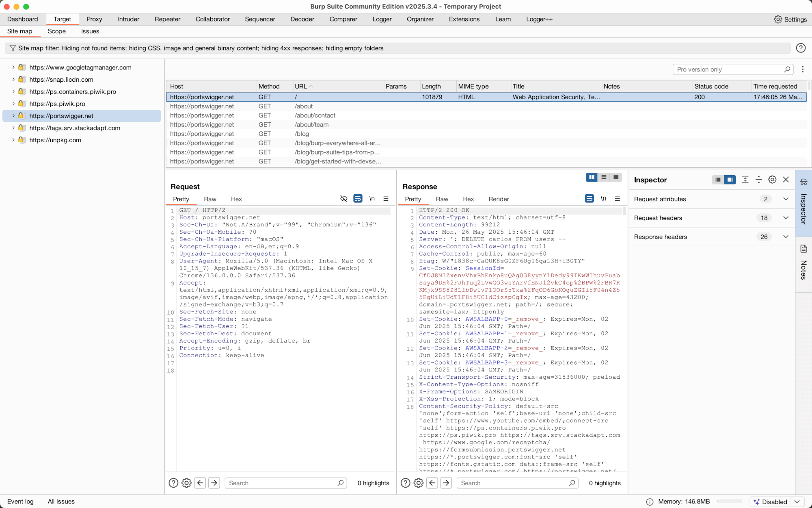The height and width of the screenshot is (508, 812).
Task: Click the AI sparkle Disabled indicator
Action: point(770,501)
